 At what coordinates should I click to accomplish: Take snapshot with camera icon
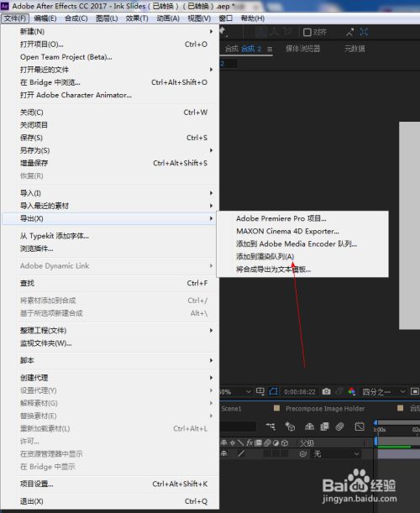[x=326, y=391]
